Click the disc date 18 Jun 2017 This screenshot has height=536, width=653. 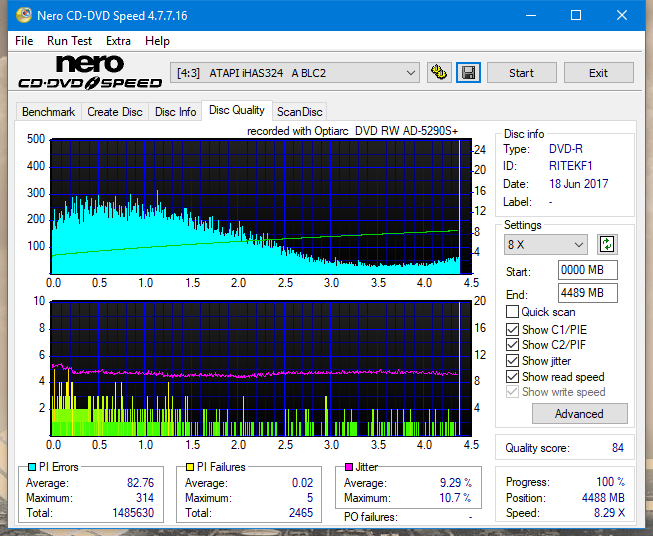(x=578, y=184)
